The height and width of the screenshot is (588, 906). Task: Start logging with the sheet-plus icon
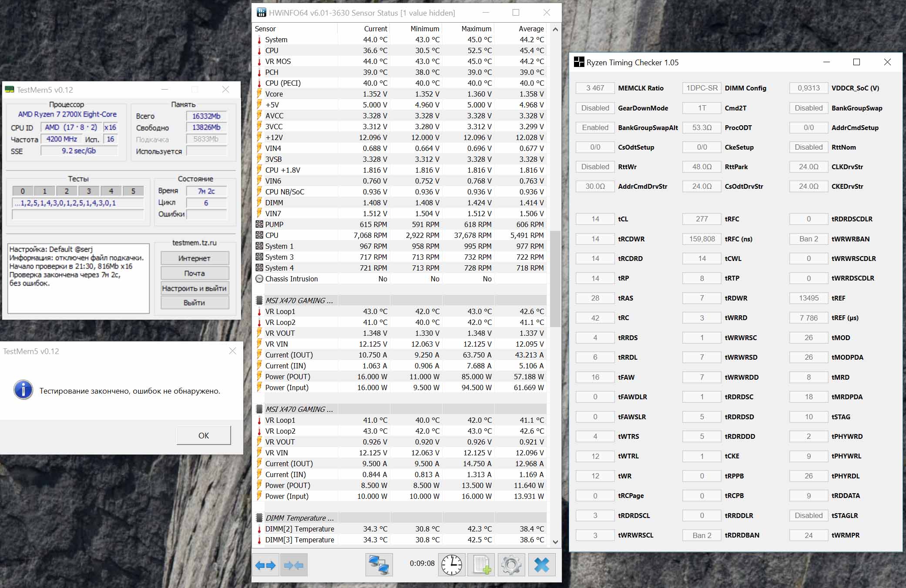click(481, 565)
